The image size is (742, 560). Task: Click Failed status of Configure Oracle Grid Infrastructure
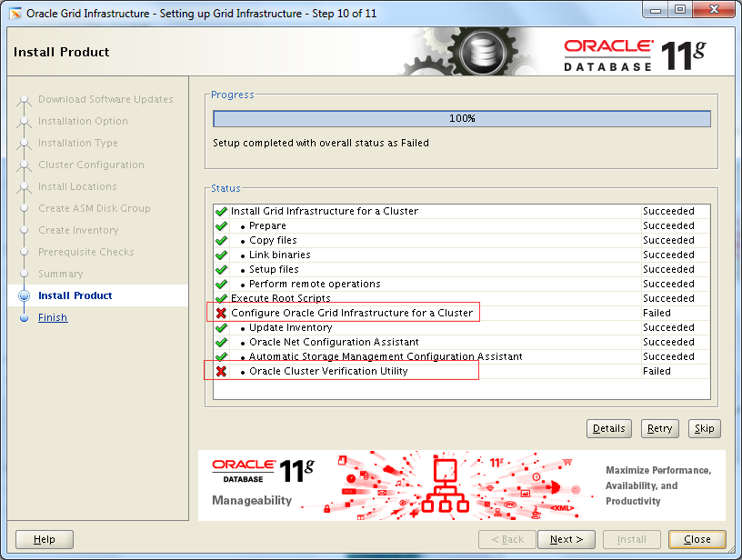[657, 313]
